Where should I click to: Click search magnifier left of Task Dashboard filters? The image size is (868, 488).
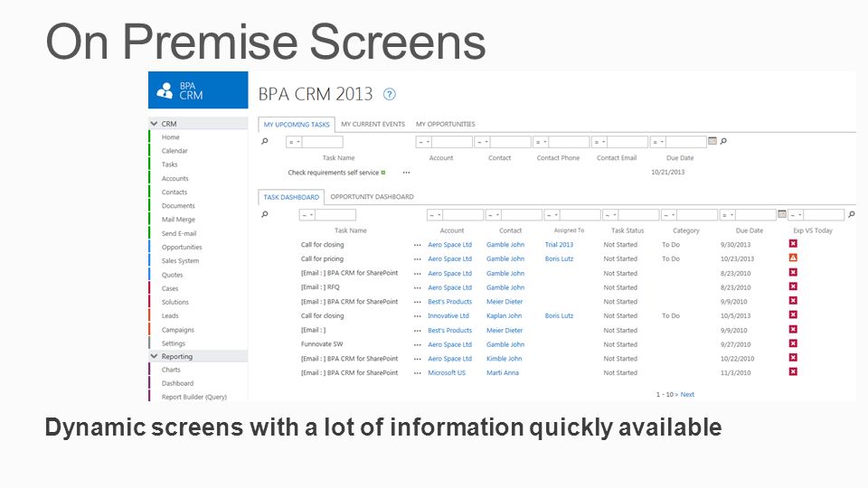265,214
